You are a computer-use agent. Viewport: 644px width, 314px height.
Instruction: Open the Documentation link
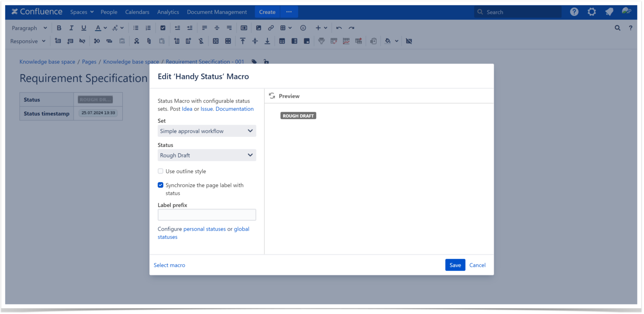click(x=234, y=109)
